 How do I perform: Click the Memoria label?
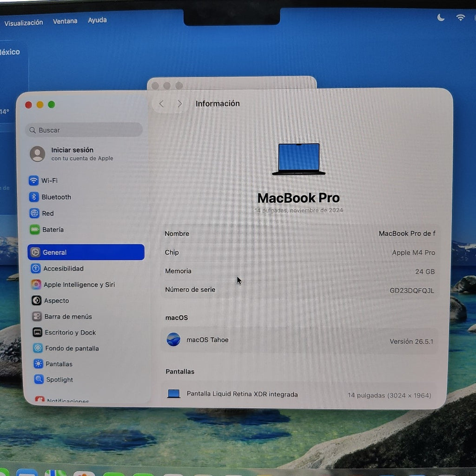coord(178,271)
